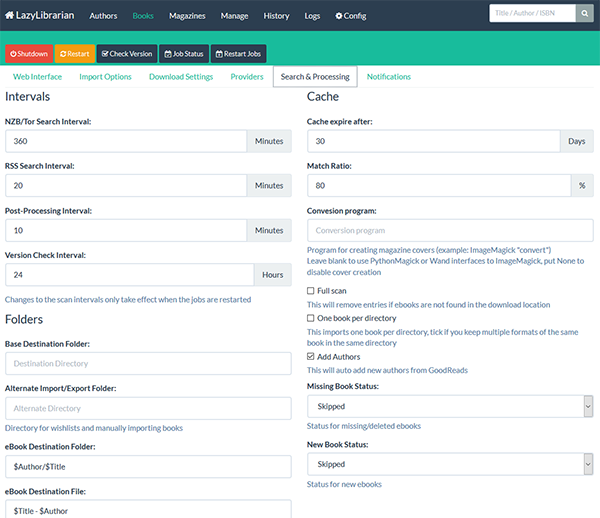
Task: Click the Alternate Import/Export Folder field
Action: click(x=148, y=408)
